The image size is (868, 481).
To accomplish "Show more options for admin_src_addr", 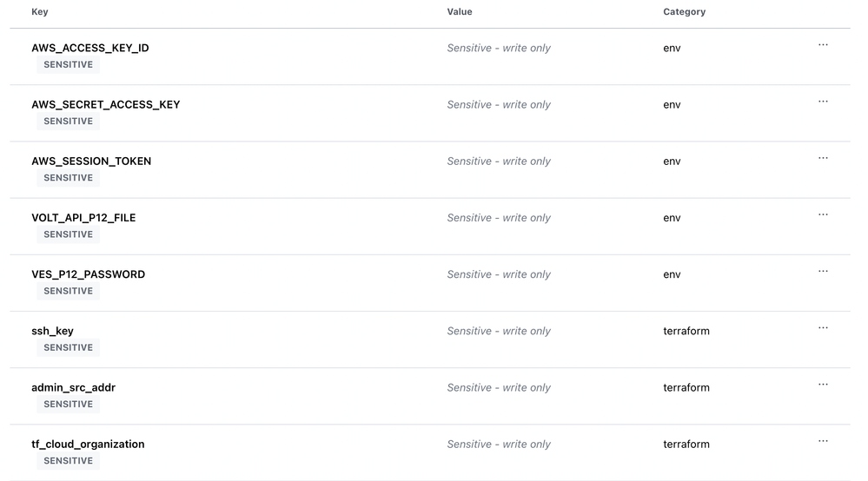I will (823, 385).
